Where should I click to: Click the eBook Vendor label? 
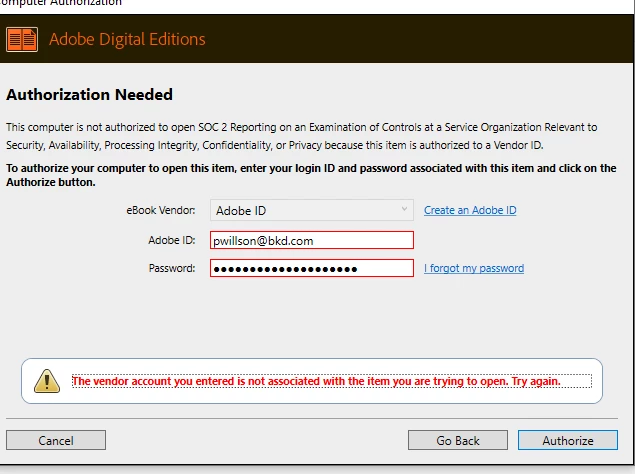(x=161, y=210)
